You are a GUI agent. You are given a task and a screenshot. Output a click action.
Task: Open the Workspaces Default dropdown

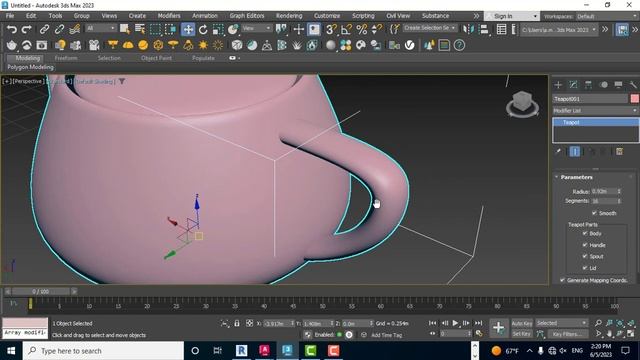click(607, 16)
